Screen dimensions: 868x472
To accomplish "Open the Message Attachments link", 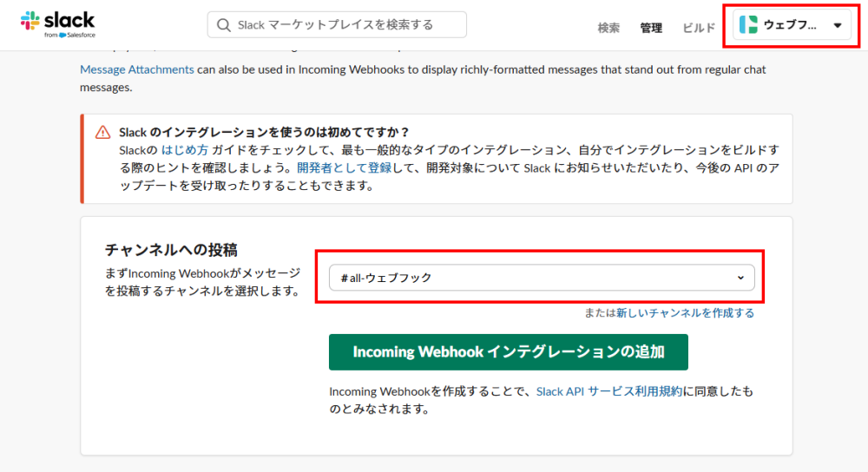I will (x=137, y=69).
